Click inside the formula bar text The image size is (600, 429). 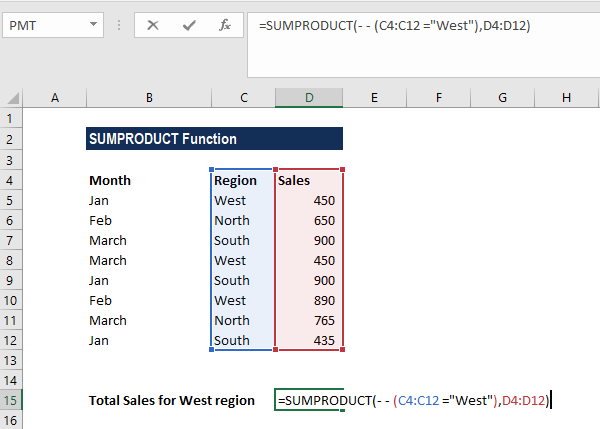click(x=395, y=26)
